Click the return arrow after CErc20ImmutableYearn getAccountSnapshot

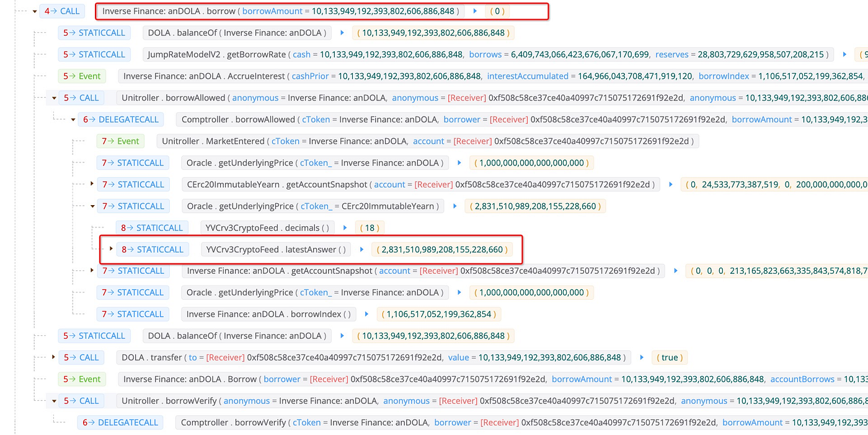click(670, 185)
